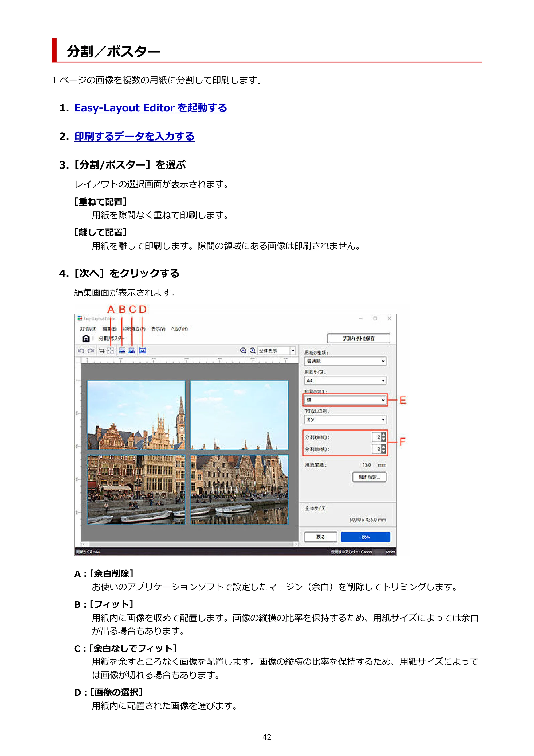The height and width of the screenshot is (756, 534).
Task: Click the 分割数(縦) value field
Action: tap(376, 437)
